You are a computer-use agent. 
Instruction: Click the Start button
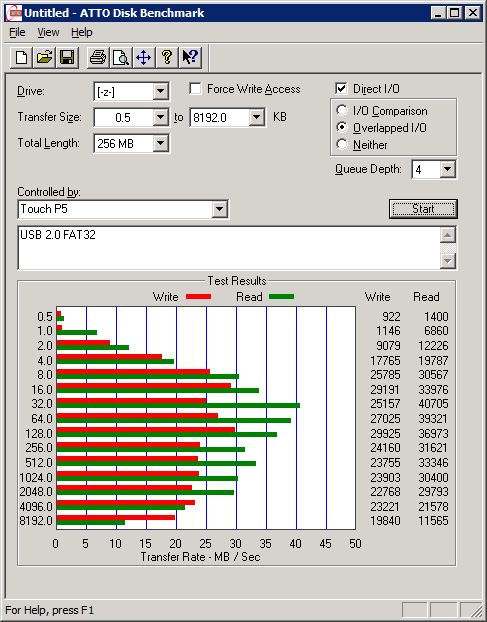tap(423, 209)
